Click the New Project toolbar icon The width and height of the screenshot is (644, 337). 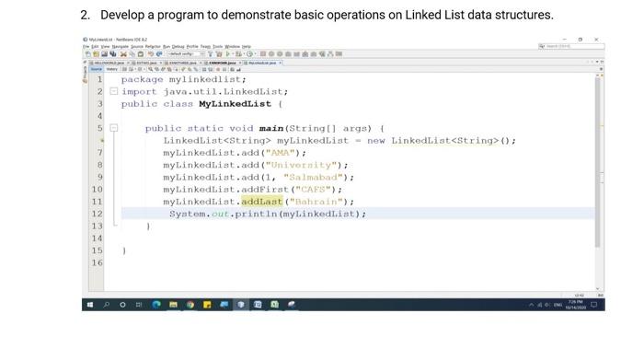coord(96,53)
